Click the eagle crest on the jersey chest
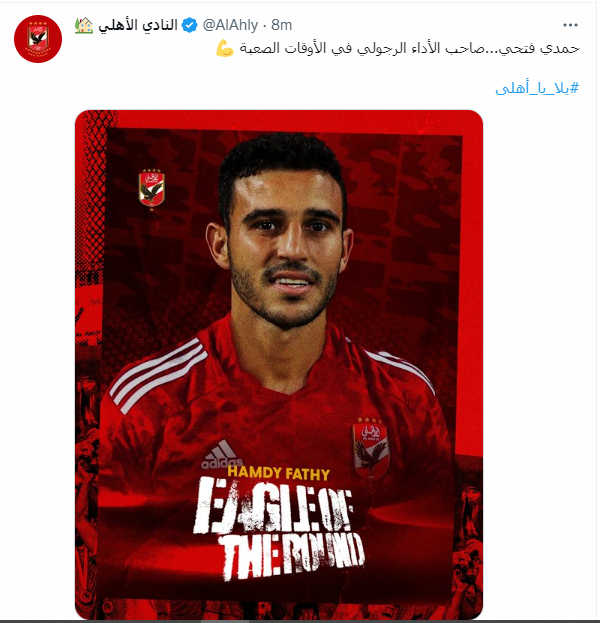 tap(370, 448)
